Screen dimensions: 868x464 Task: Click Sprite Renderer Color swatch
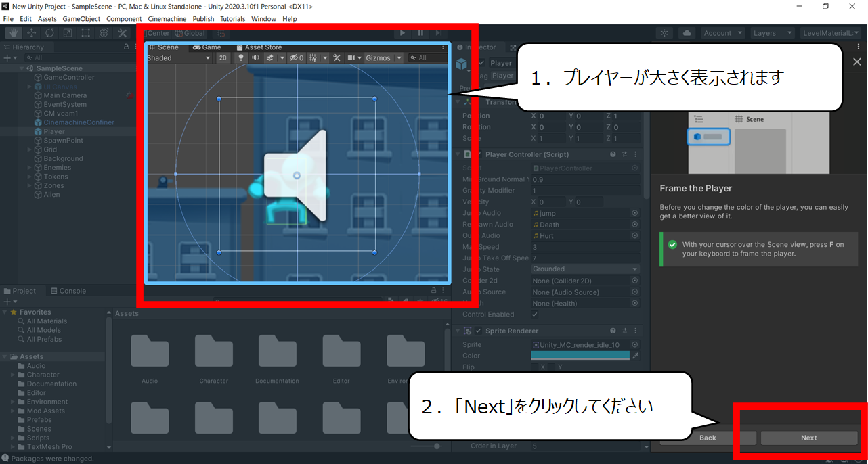tap(580, 356)
